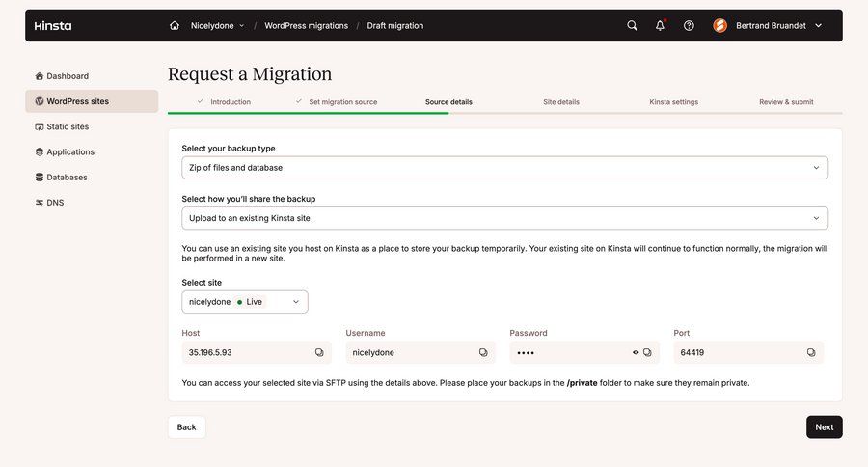Open the Select site dropdown
Image resolution: width=868 pixels, height=467 pixels.
coord(245,302)
